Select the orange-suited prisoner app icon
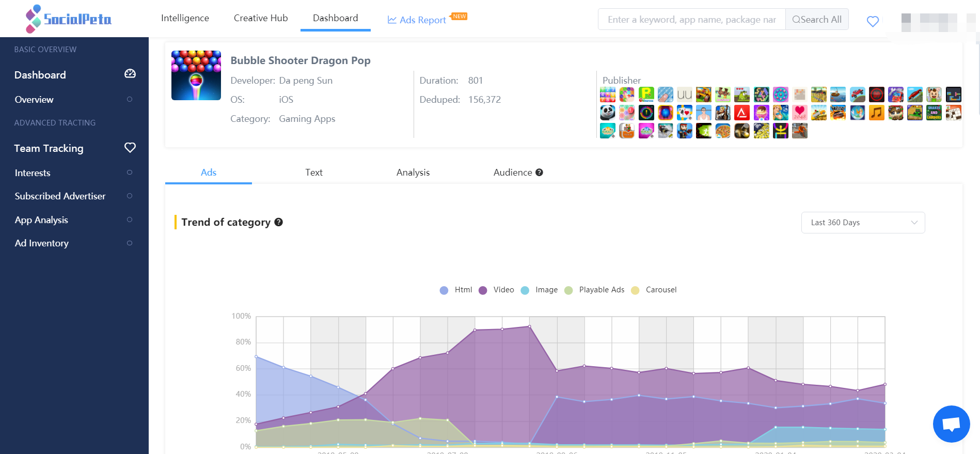Viewport: 980px width, 454px height. (x=800, y=131)
